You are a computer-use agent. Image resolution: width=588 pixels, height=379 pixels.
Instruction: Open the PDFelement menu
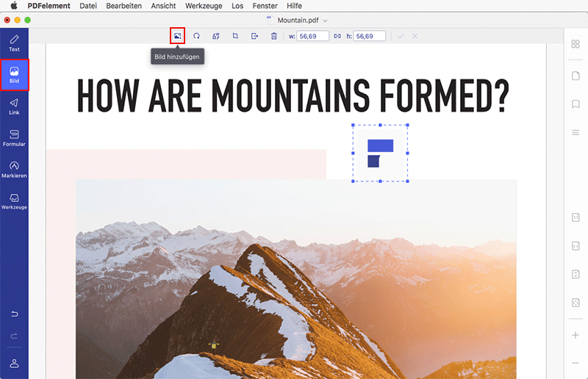[49, 6]
